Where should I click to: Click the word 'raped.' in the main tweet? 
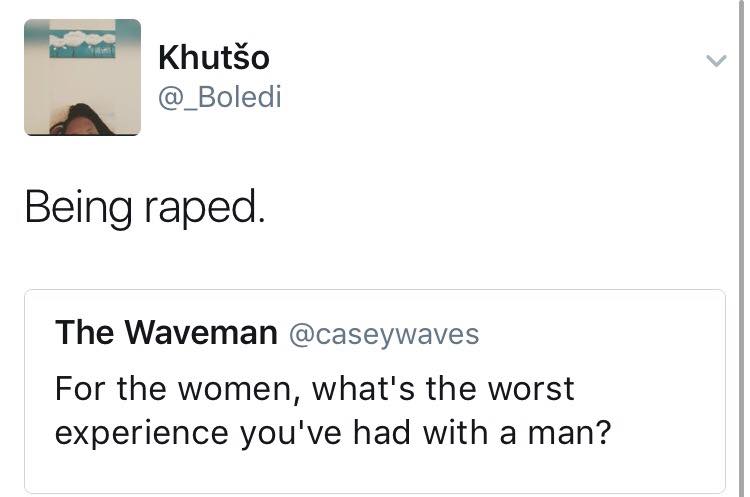(204, 209)
